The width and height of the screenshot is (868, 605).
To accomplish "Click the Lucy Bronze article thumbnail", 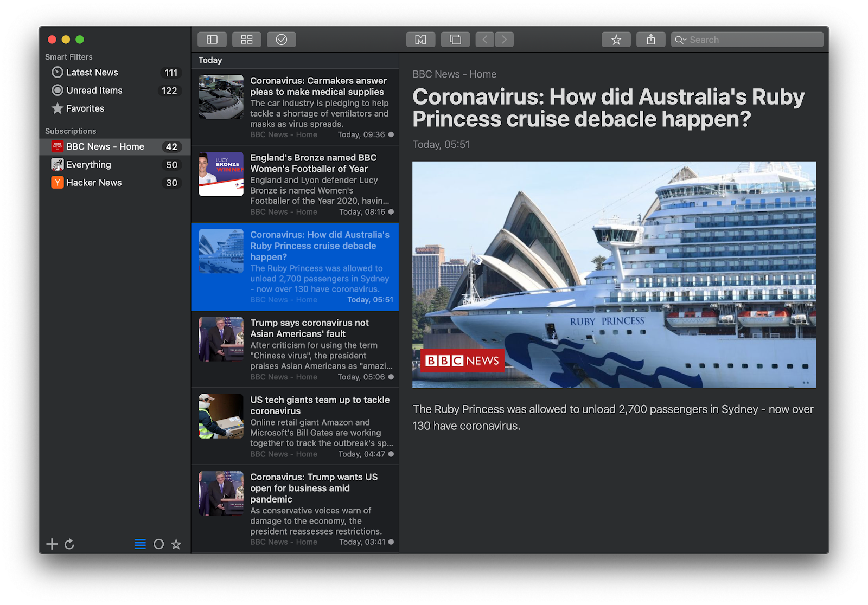I will point(221,174).
